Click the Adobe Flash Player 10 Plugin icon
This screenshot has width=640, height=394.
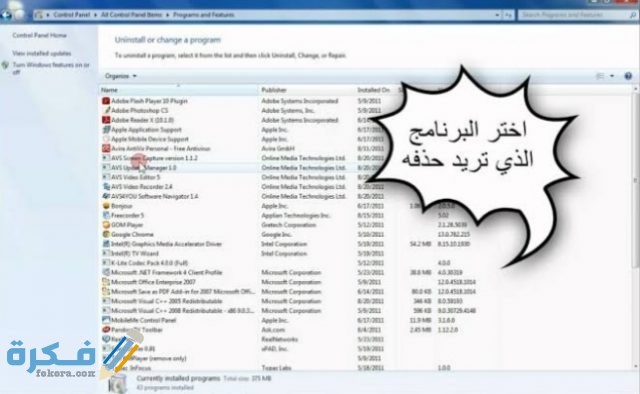coord(106,101)
